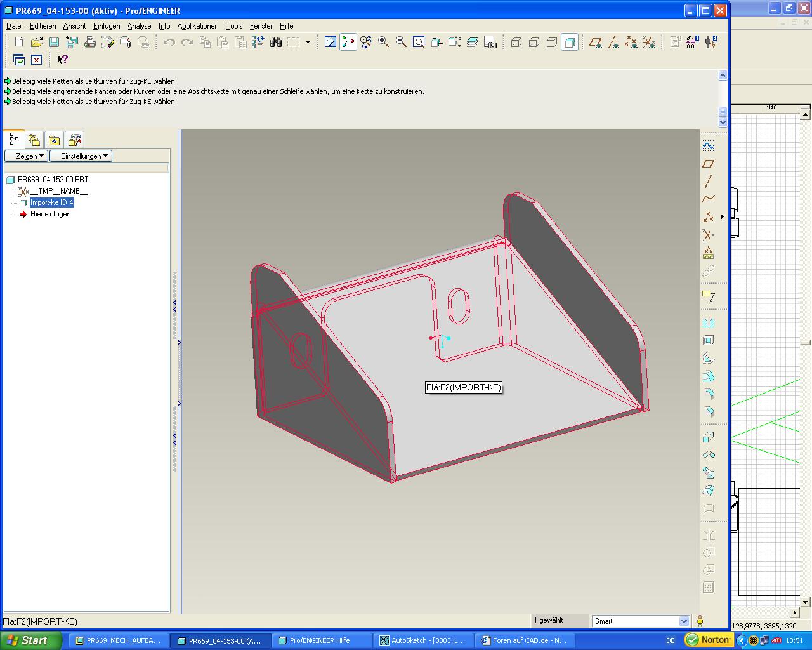Select the datum coordinate system tool
Viewport: 812px width, 650px height.
tap(709, 235)
